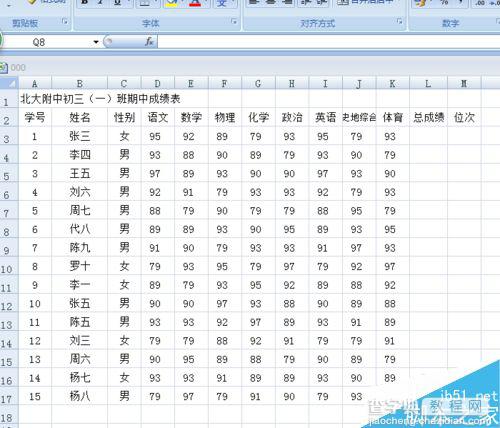Select column A header
Viewport: 500px width, 428px height.
(x=35, y=83)
